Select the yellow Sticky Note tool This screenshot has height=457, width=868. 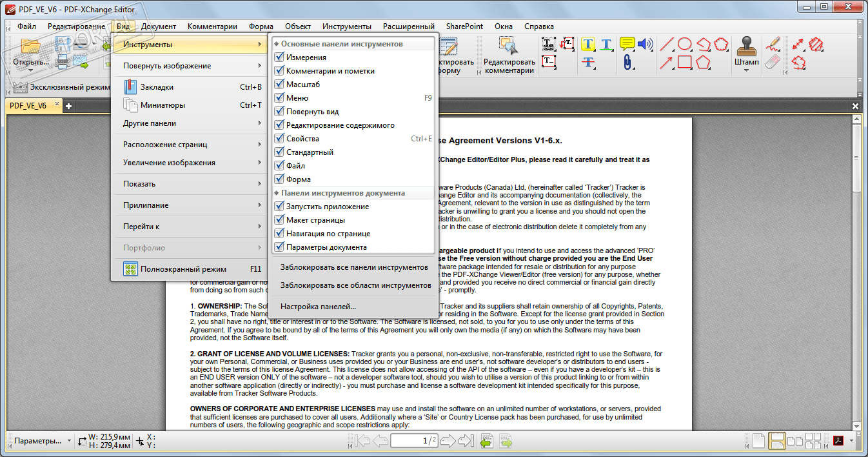[627, 44]
